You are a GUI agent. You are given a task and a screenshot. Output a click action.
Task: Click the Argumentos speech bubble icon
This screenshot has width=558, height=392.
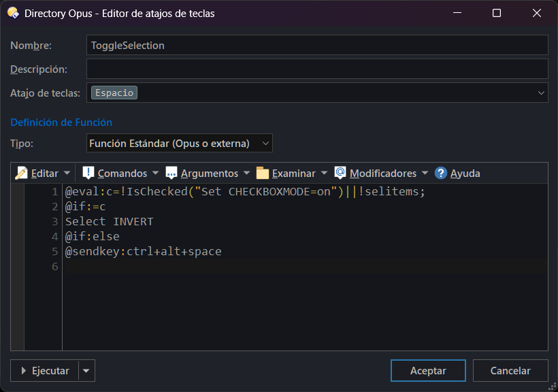click(171, 173)
